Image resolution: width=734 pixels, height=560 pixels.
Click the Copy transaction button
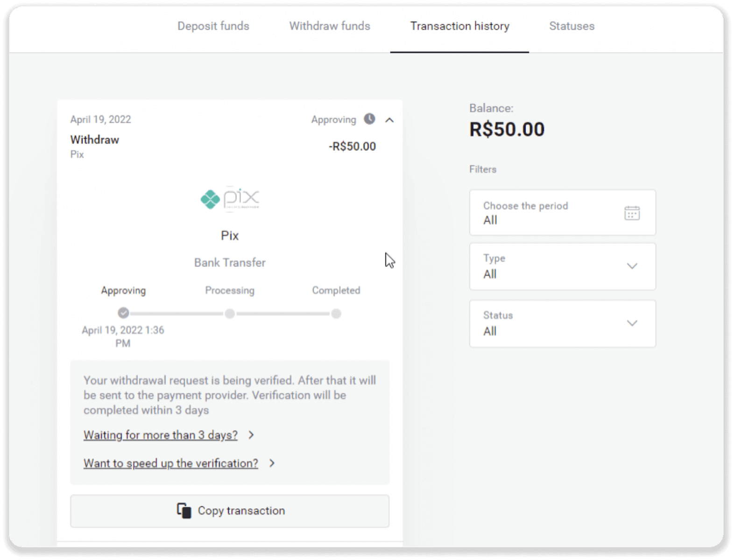[x=230, y=511]
